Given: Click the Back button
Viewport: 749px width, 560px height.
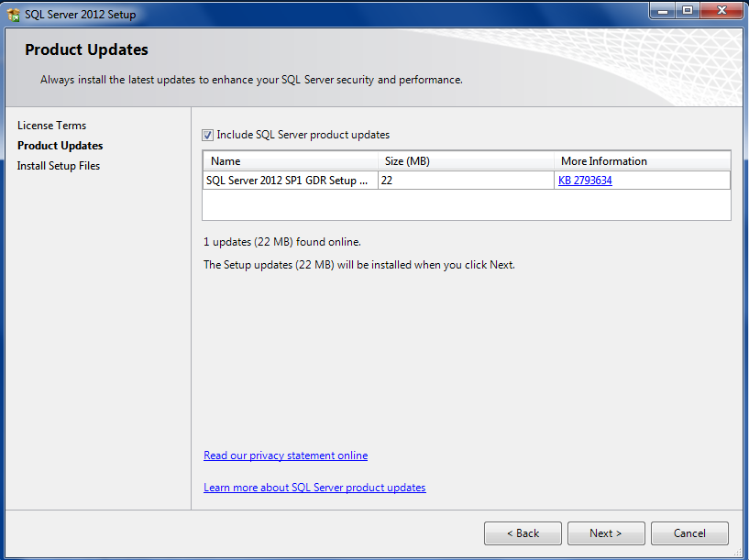Looking at the screenshot, I should (x=523, y=533).
